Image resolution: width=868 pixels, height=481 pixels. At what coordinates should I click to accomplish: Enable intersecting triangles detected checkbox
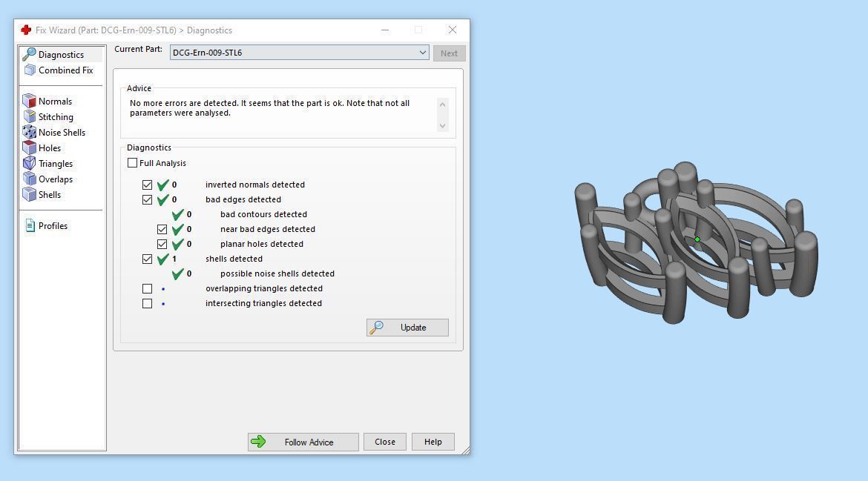click(x=147, y=304)
